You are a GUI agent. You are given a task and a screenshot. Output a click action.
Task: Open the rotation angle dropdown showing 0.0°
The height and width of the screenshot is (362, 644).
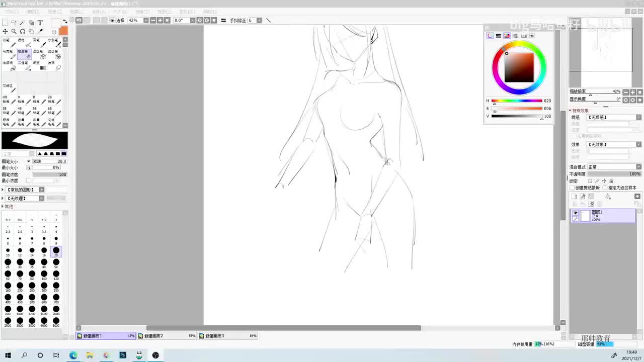coord(192,20)
